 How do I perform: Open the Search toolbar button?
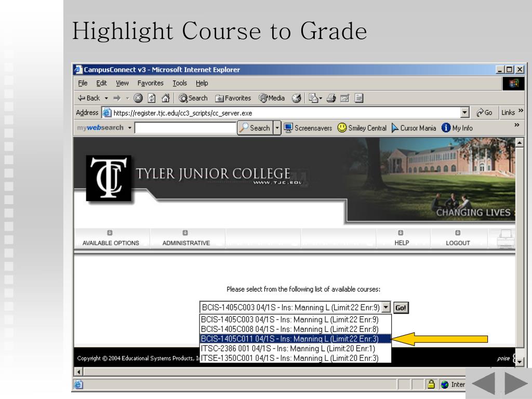point(193,98)
